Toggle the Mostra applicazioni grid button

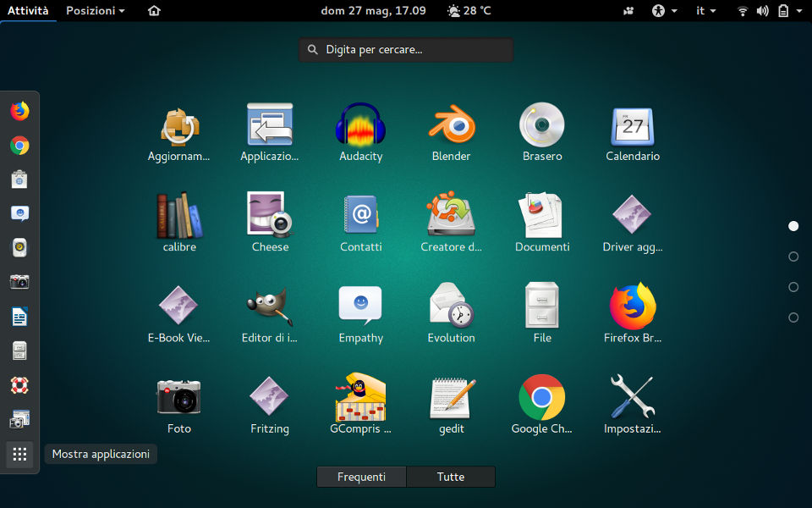click(19, 455)
